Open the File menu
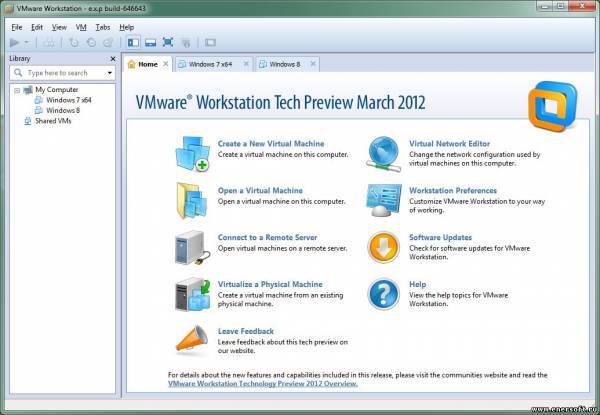 [x=17, y=27]
